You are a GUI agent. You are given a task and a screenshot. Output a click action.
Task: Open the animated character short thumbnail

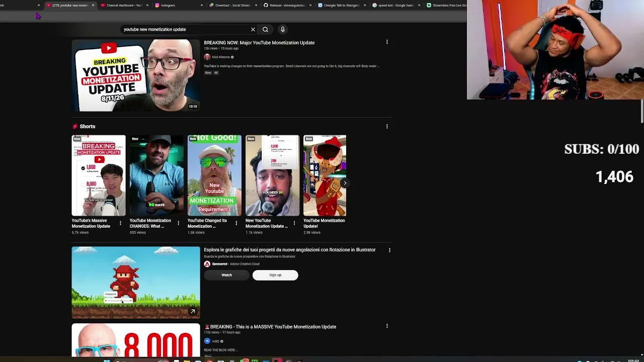(325, 175)
